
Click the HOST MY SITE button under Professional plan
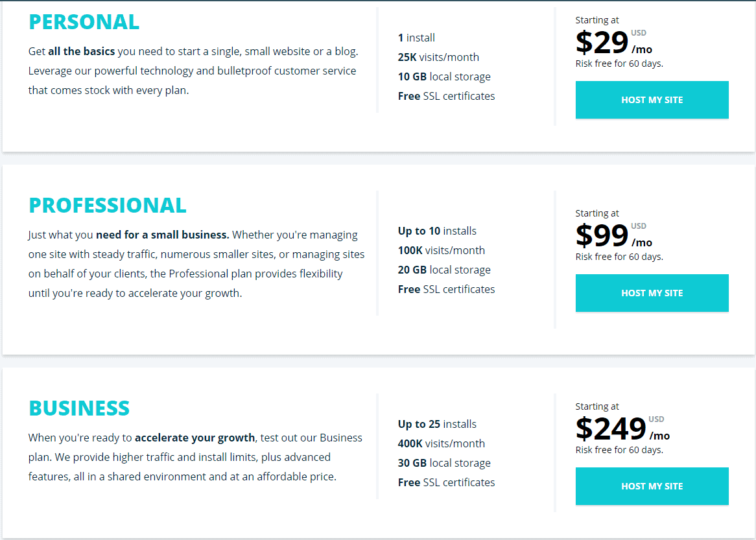tap(652, 293)
